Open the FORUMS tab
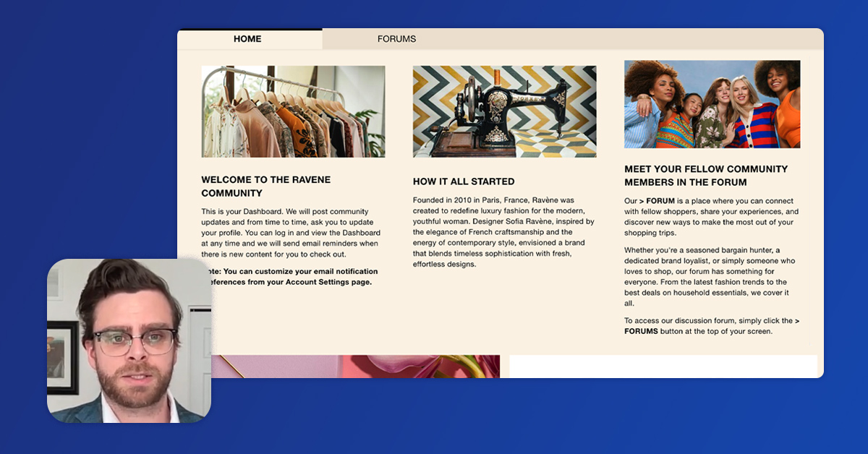 click(396, 39)
